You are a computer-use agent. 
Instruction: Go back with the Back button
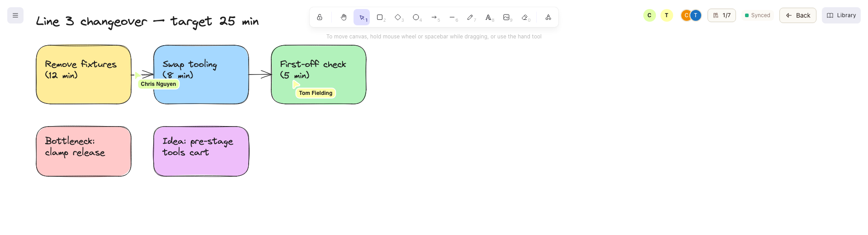tap(798, 15)
